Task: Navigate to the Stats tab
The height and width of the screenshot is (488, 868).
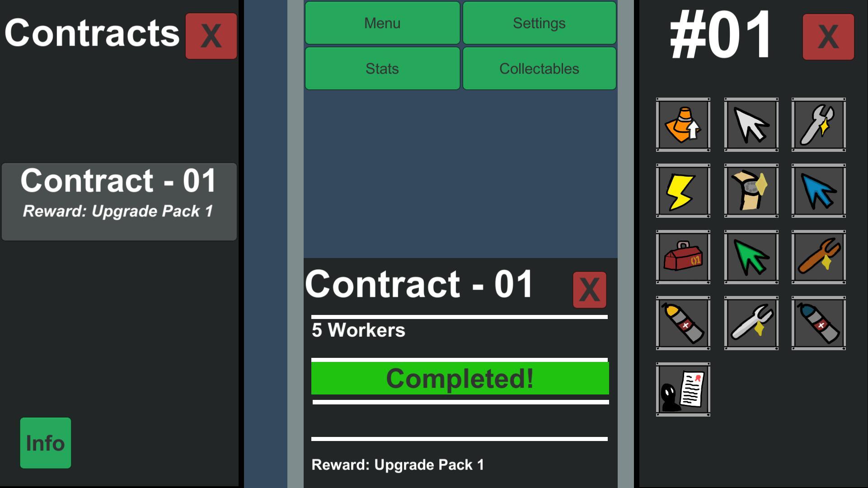Action: coord(382,69)
